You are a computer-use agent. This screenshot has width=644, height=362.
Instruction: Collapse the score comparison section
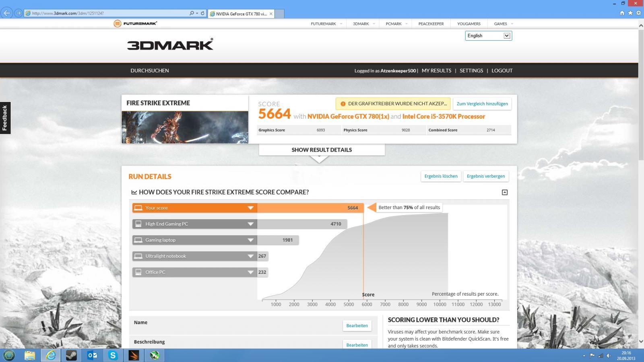coord(505,192)
